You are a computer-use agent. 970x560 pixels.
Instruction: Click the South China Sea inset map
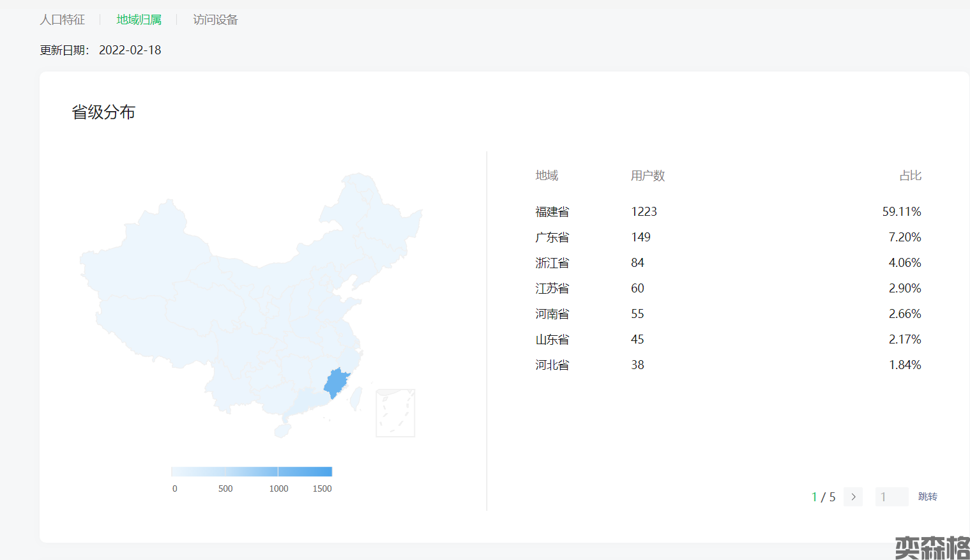coord(395,413)
